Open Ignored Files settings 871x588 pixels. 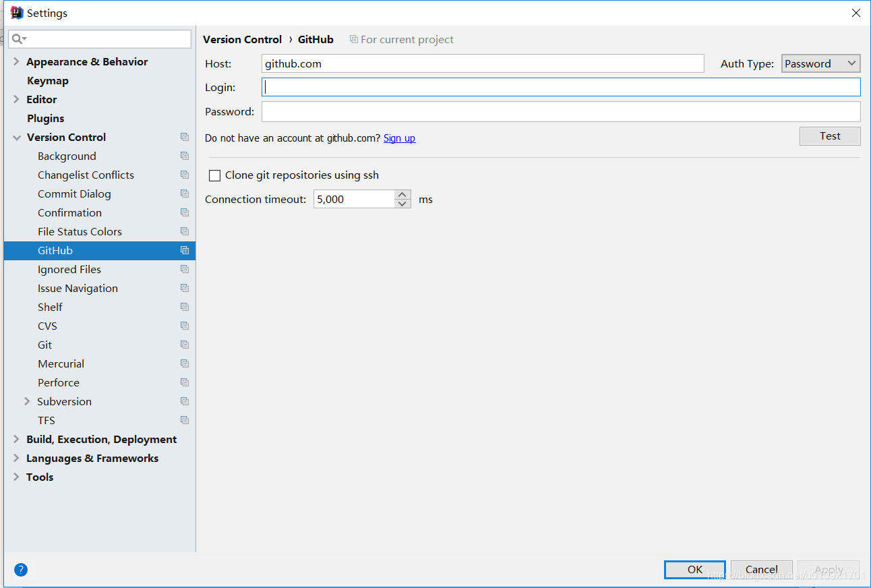[x=69, y=269]
